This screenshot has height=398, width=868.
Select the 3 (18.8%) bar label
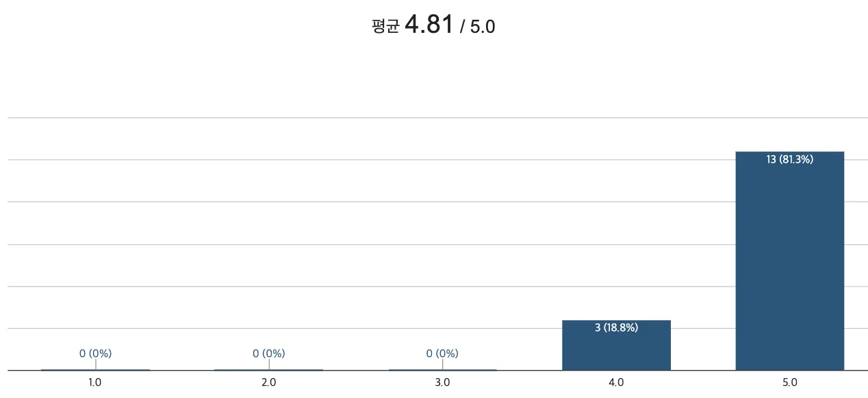[x=616, y=328]
